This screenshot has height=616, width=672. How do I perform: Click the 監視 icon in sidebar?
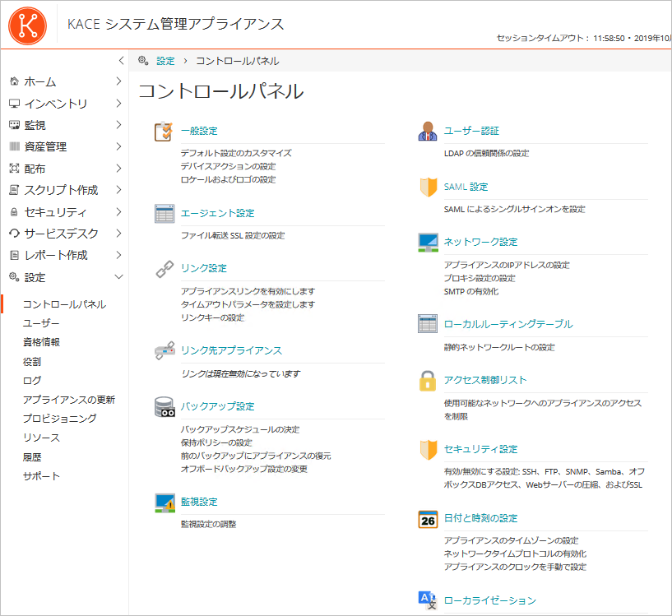[x=14, y=125]
